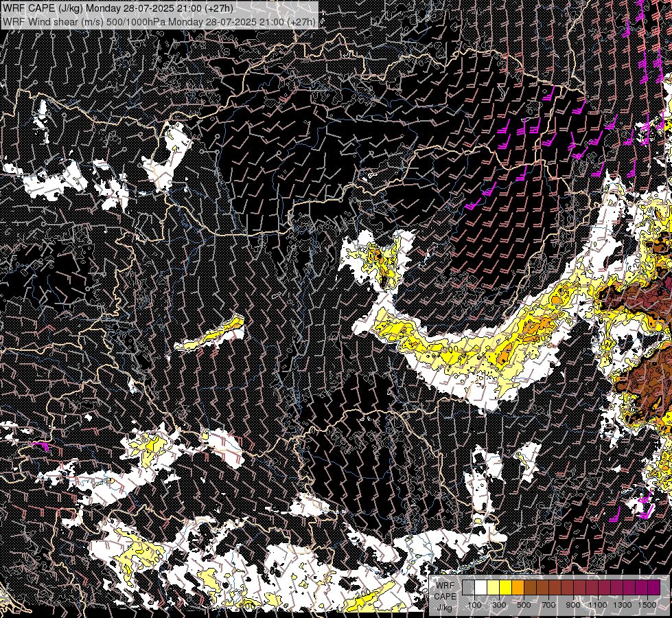672x618 pixels.
Task: Click the legend value 1300
Action: pyautogui.click(x=623, y=605)
